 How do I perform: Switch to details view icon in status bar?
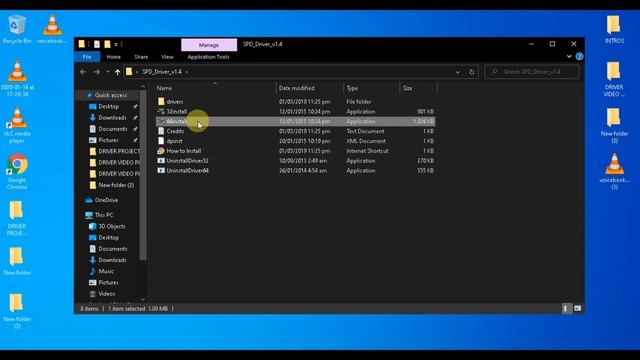coord(566,309)
